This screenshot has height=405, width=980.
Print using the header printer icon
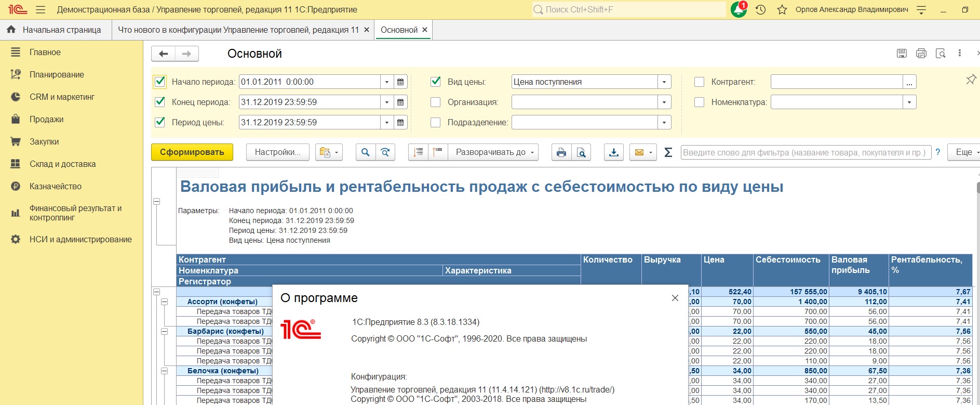tap(921, 53)
